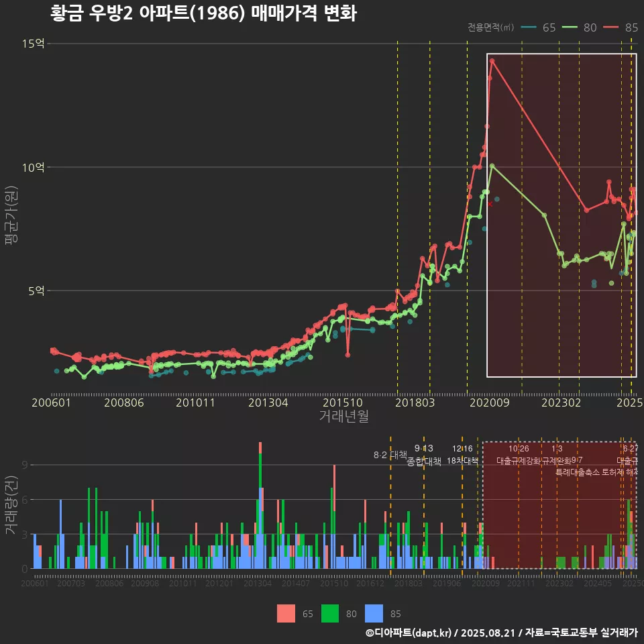The image size is (644, 644).
Task: Click the '규제완화' annotation label
Action: tap(556, 461)
